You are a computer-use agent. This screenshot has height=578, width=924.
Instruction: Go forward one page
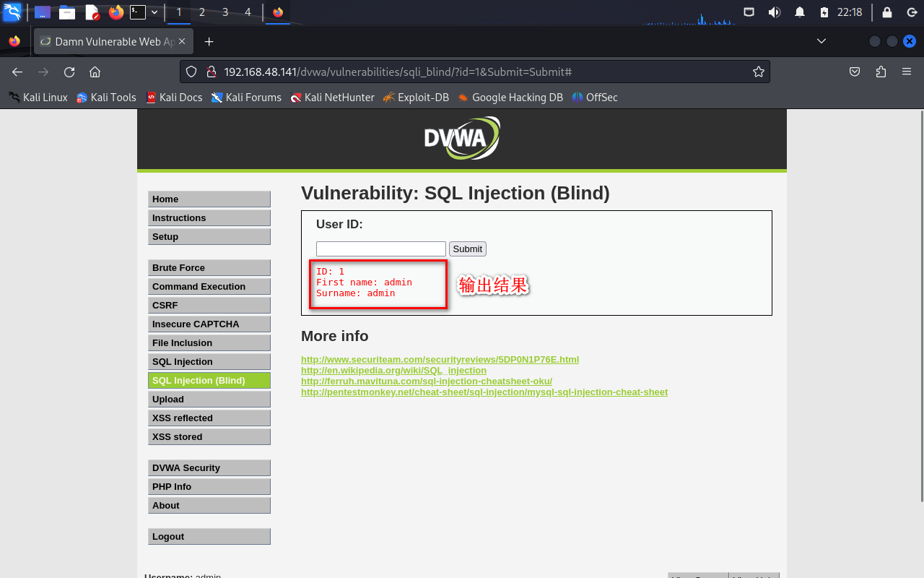coord(43,72)
